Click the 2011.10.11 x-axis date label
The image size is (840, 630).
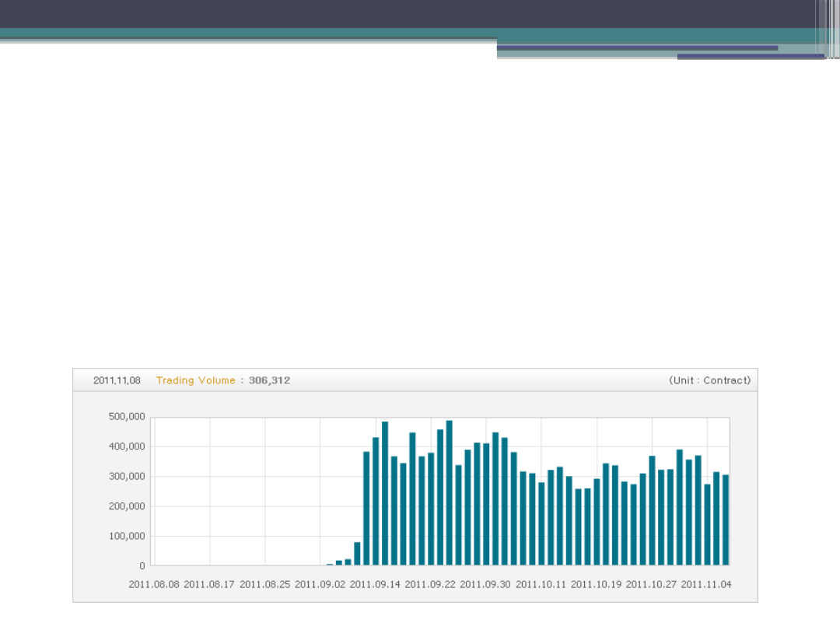541,584
